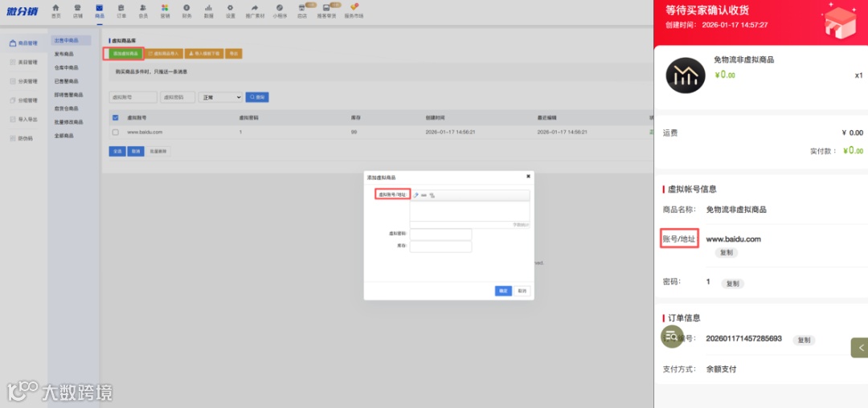
Task: Click the 虚拟商品导入 button
Action: tap(164, 54)
